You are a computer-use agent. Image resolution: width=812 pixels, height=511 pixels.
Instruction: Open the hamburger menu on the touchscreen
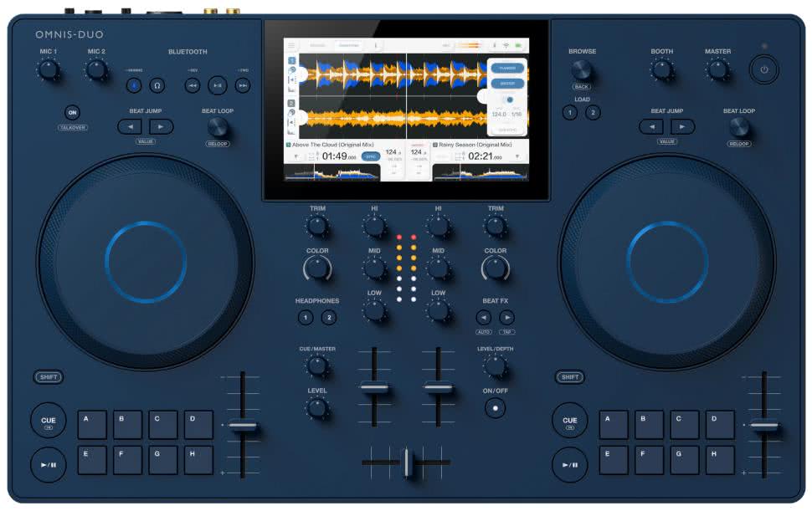292,45
